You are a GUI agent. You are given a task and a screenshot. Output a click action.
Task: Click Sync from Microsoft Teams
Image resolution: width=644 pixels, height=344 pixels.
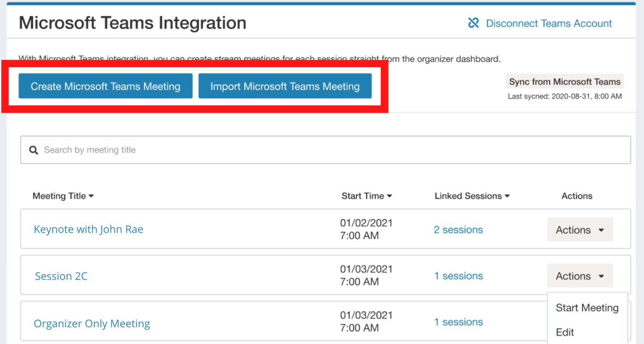(564, 81)
